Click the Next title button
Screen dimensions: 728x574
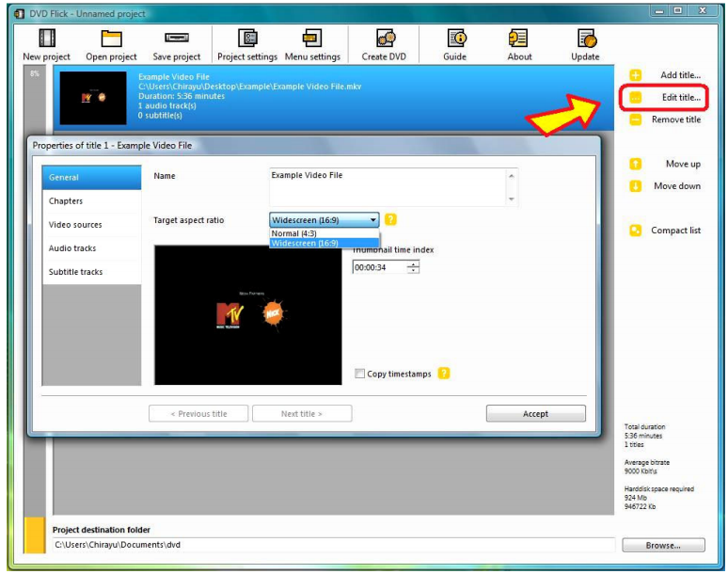pos(302,413)
